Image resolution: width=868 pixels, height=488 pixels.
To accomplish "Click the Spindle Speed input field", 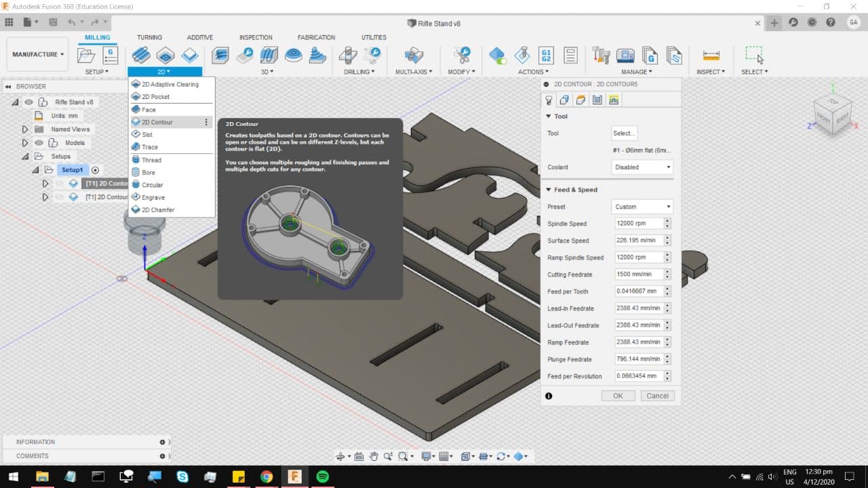I will [639, 224].
